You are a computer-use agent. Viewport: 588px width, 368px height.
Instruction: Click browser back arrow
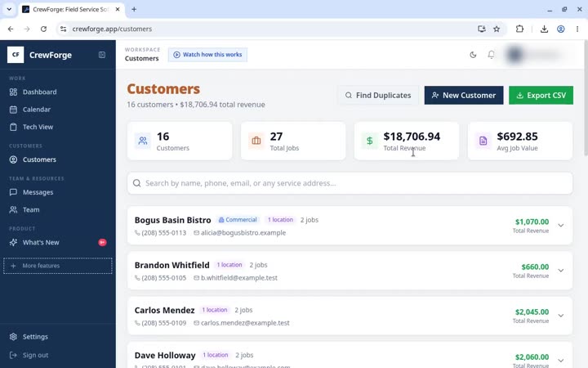click(x=11, y=29)
